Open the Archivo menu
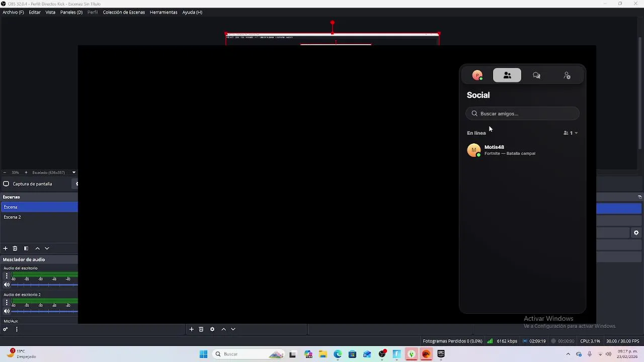The image size is (644, 362). point(13,12)
